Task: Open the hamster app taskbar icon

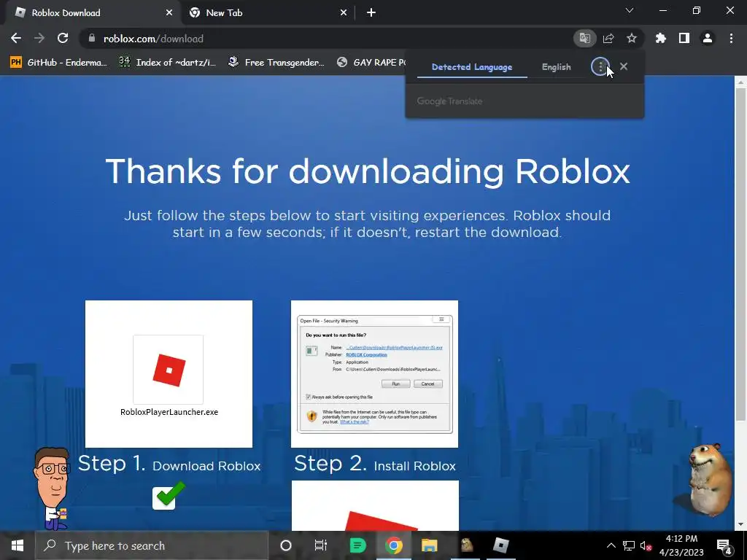Action: tap(466, 545)
